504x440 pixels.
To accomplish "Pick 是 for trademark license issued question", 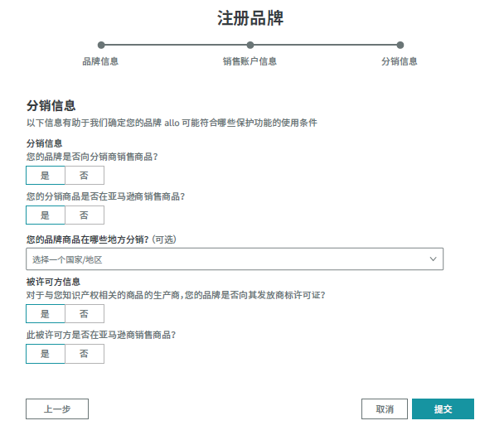I will tap(46, 314).
